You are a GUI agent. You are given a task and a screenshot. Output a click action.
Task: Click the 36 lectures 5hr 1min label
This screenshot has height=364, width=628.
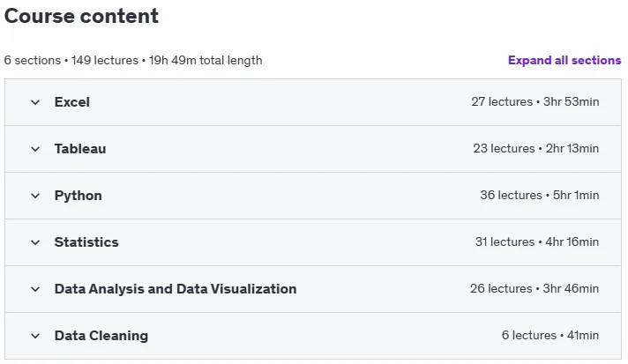(x=540, y=195)
